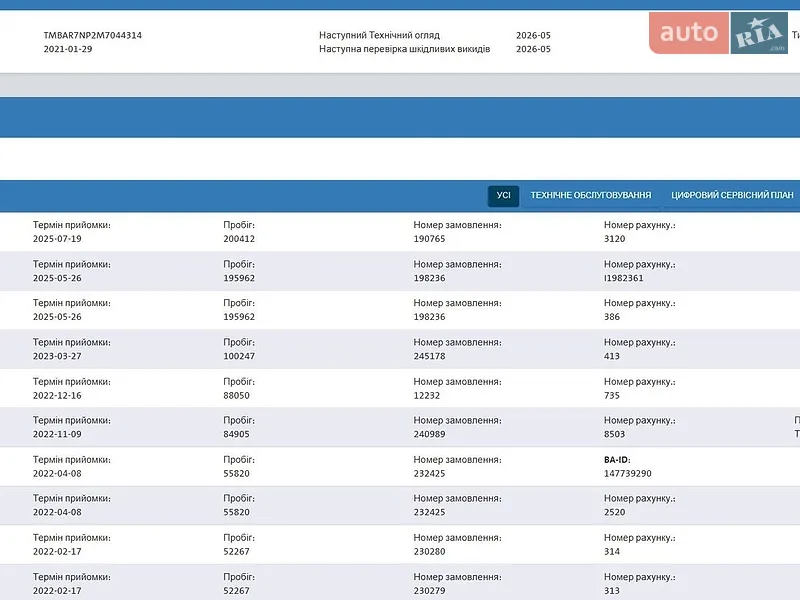This screenshot has height=600, width=800.
Task: Select the 2023-03-27 service record row
Action: pos(400,349)
